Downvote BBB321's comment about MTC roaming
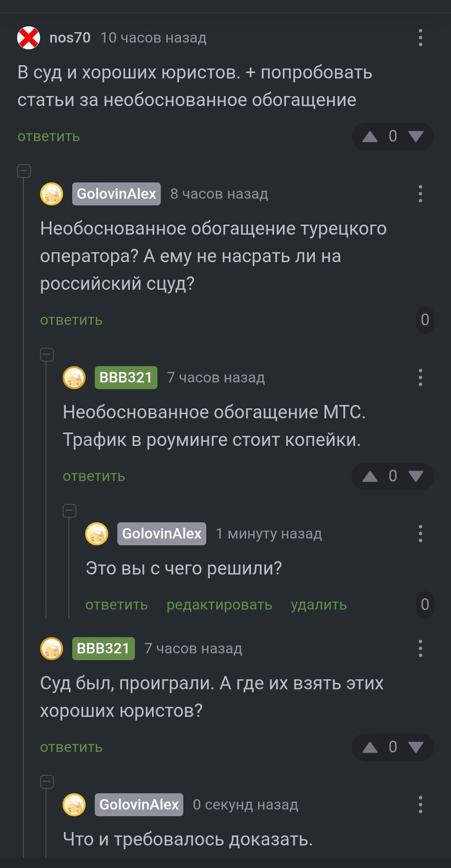 416,476
